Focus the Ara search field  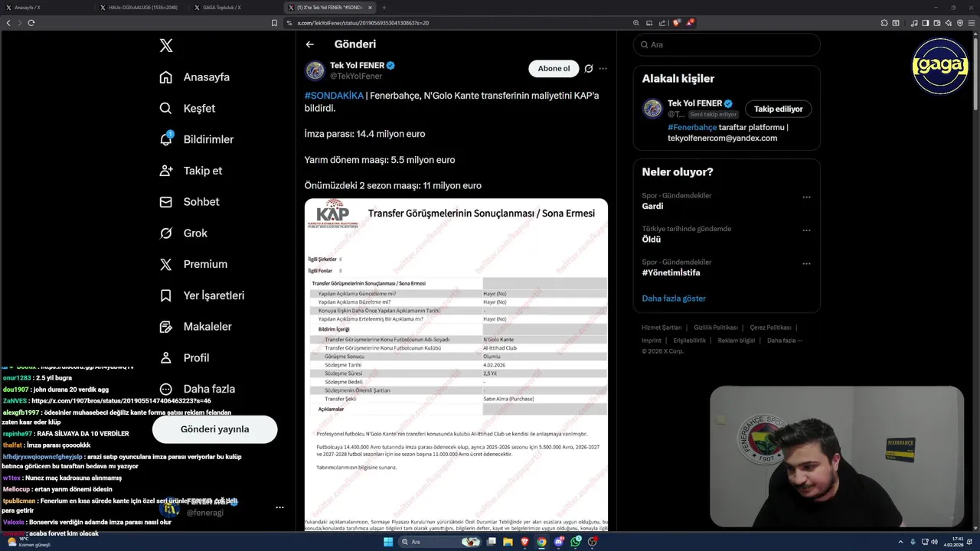[x=727, y=44]
